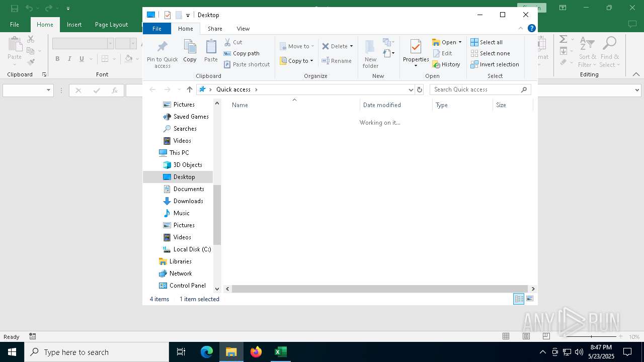The width and height of the screenshot is (644, 362).
Task: Open Explorer's File tab
Action: point(157,29)
